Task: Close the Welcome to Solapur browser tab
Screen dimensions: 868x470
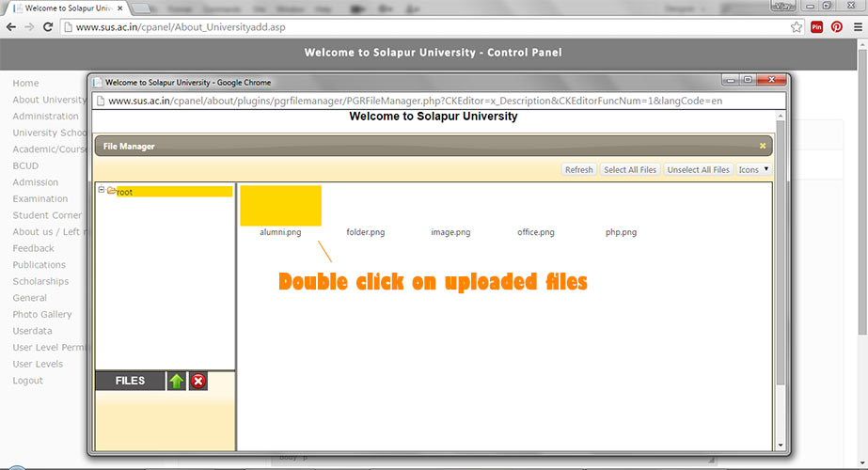Action: click(x=120, y=8)
